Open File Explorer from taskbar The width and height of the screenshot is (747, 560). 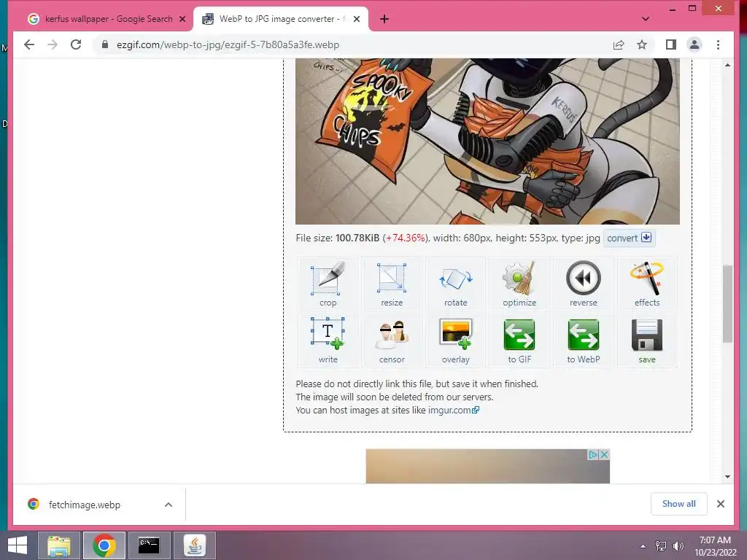(x=58, y=545)
